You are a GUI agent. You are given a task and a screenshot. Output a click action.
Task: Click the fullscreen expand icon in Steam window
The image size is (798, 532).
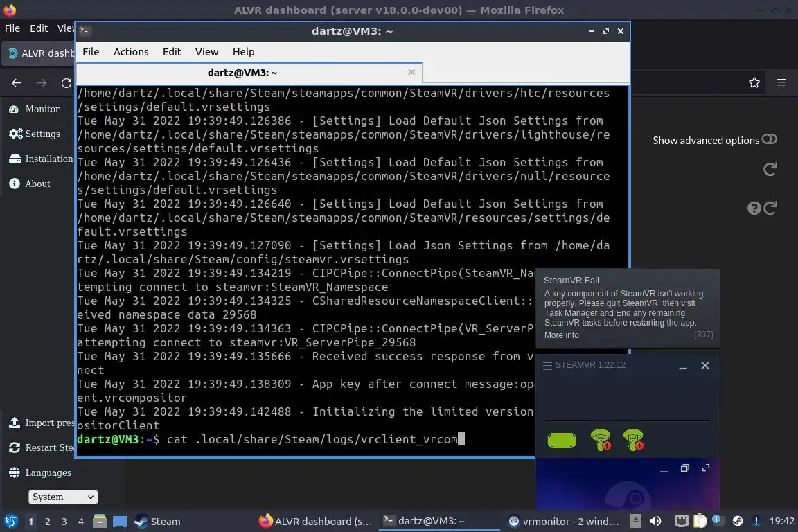pos(705,468)
